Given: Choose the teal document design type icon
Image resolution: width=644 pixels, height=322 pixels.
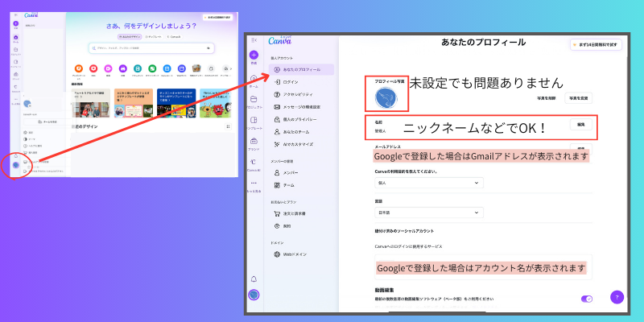Looking at the screenshot, I should tap(138, 68).
